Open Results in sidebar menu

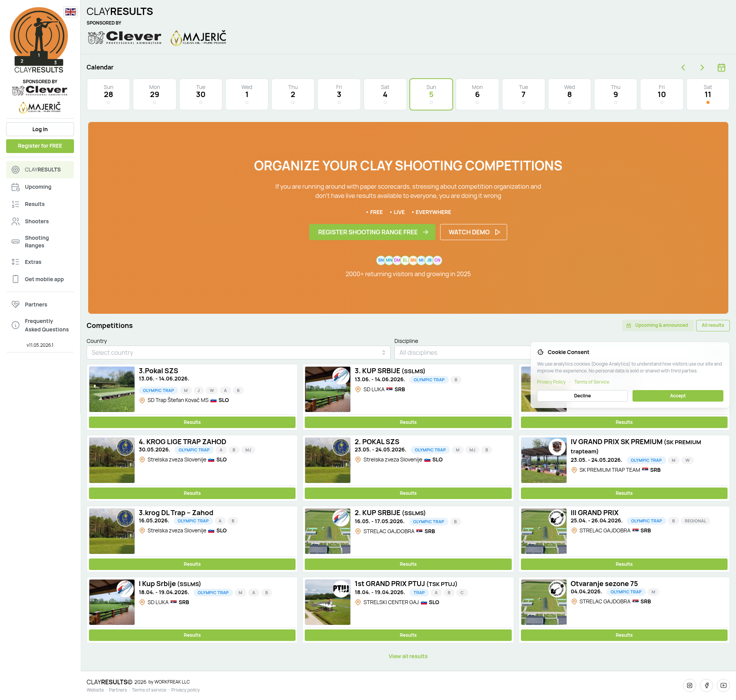pos(40,204)
